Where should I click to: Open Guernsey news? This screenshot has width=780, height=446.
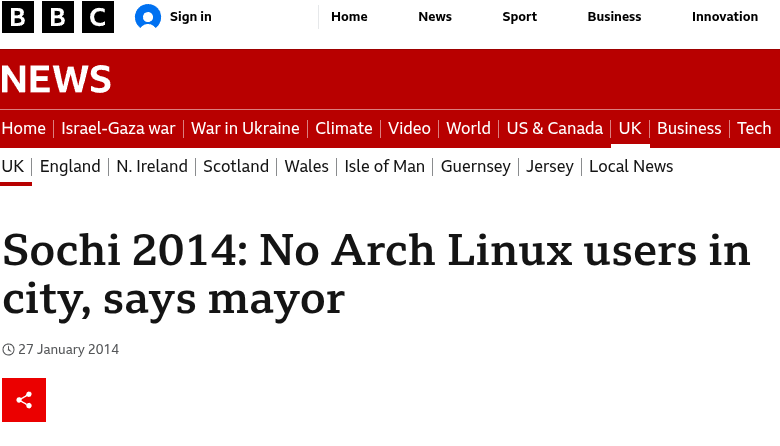pos(476,166)
